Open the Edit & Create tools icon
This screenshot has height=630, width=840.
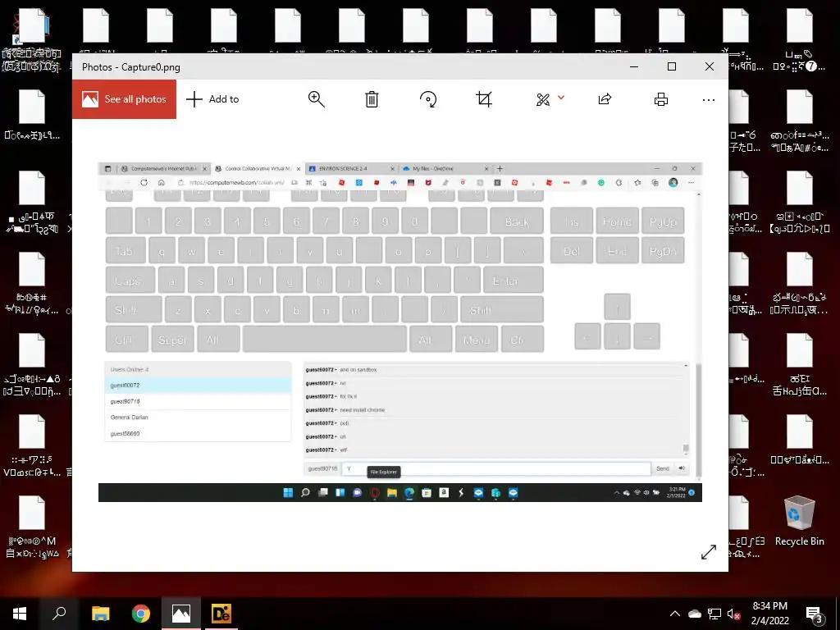[543, 99]
